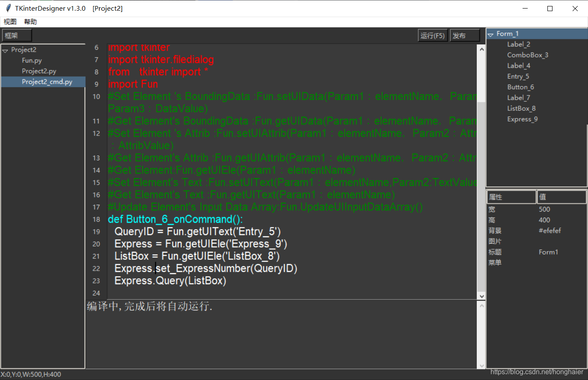Maximize the TKinterDesigner window
The width and height of the screenshot is (588, 380).
(550, 9)
